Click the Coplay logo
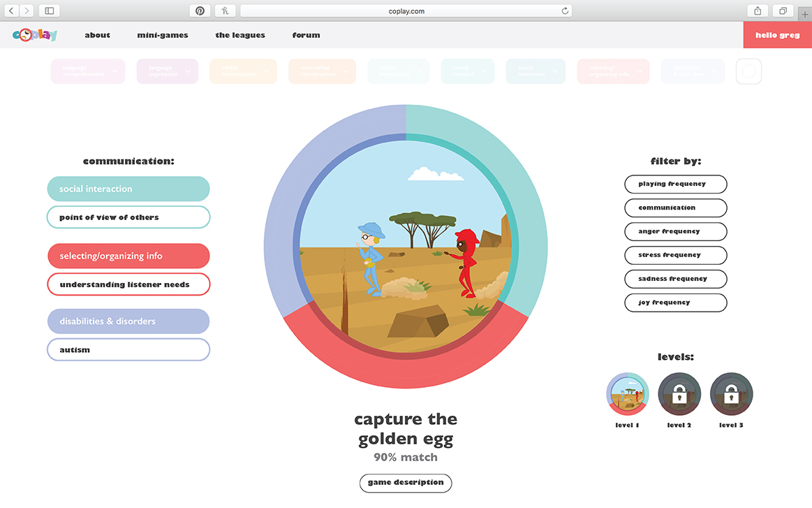Image resolution: width=812 pixels, height=508 pixels. point(35,35)
